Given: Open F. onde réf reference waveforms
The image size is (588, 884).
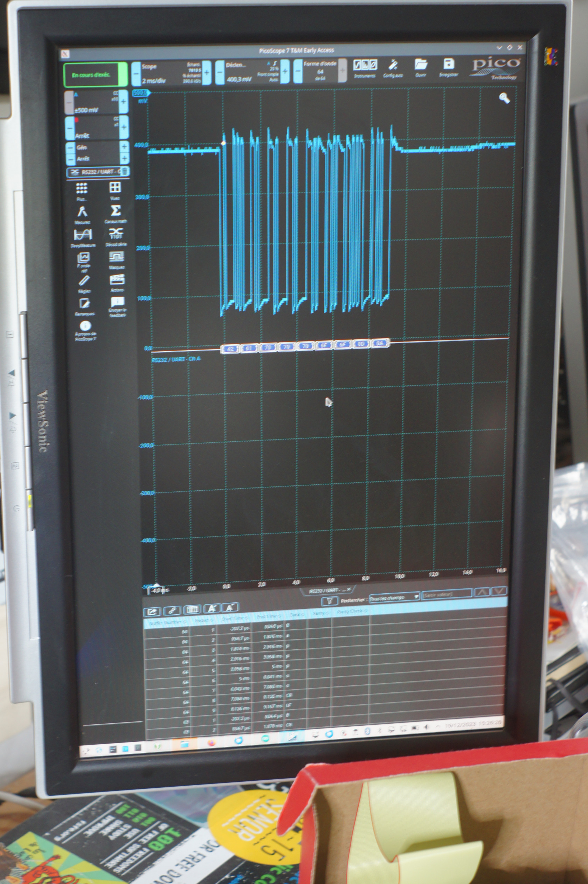Looking at the screenshot, I should pyautogui.click(x=83, y=262).
